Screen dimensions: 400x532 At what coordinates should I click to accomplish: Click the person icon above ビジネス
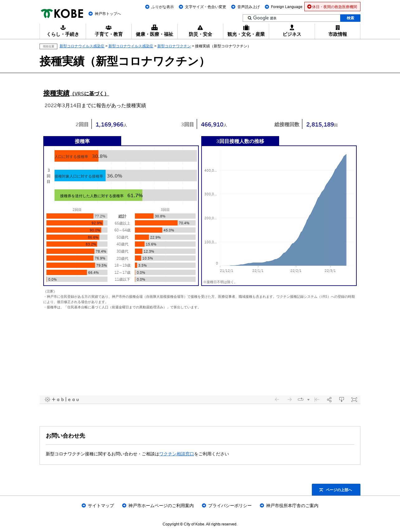[x=292, y=27]
